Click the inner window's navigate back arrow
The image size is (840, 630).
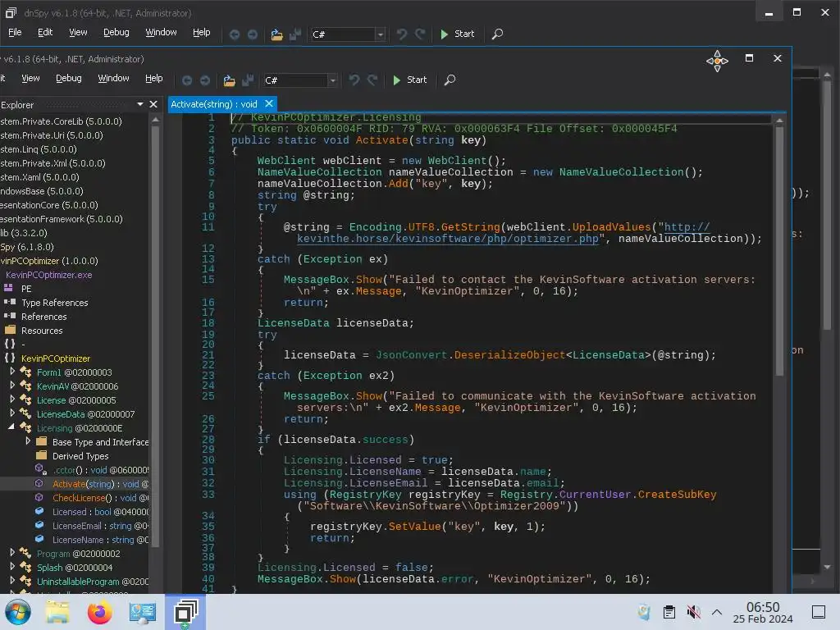coord(187,80)
